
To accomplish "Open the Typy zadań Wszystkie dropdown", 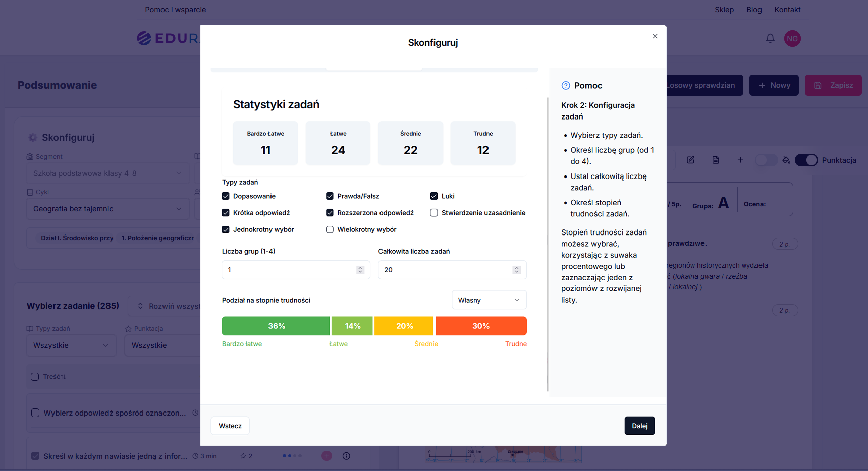I will tap(71, 345).
